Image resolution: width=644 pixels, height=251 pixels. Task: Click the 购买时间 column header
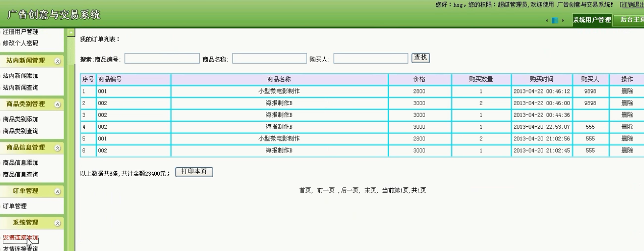[542, 79]
